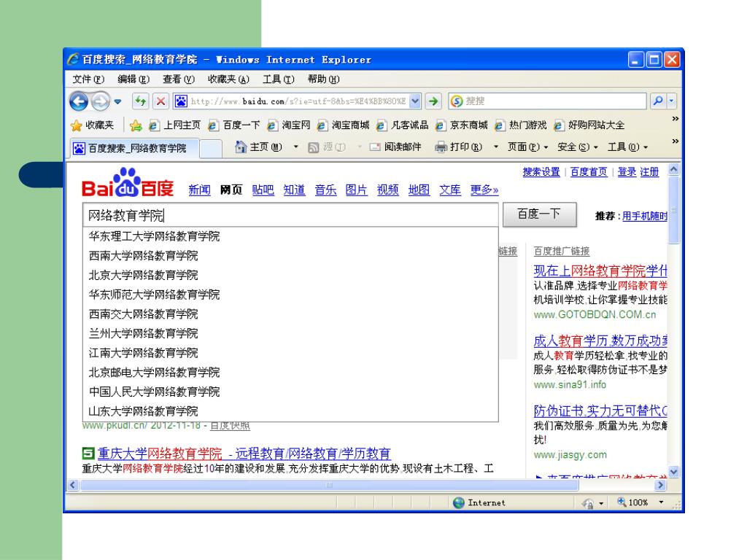Click the red Stop loading icon
Viewport: 747px width, 560px height.
point(161,101)
